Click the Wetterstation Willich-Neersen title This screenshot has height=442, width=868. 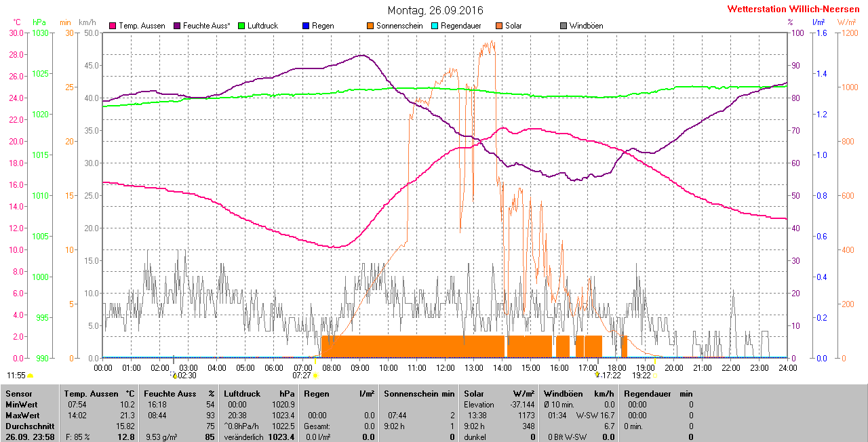point(793,9)
